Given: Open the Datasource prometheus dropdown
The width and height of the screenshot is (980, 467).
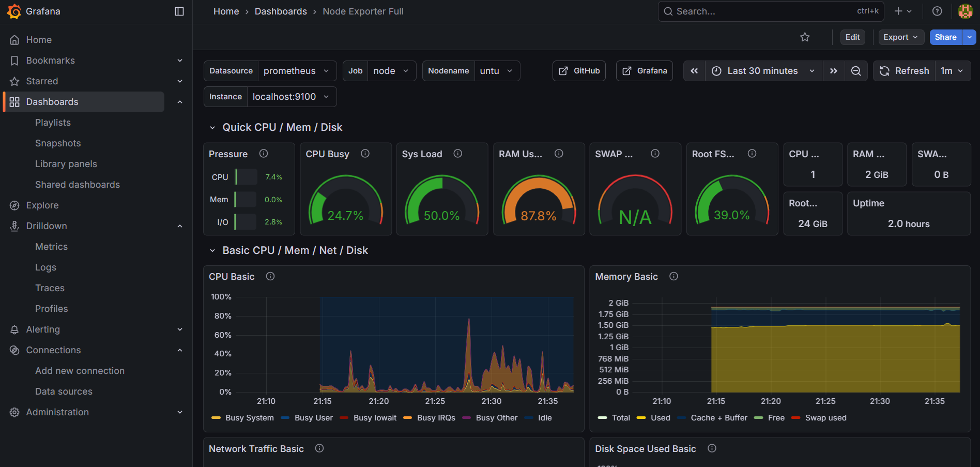Looking at the screenshot, I should pos(297,71).
